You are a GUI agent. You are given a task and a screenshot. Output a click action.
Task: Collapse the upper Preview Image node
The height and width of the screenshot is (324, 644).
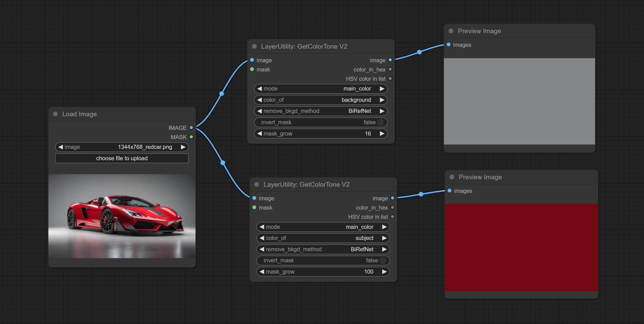451,31
